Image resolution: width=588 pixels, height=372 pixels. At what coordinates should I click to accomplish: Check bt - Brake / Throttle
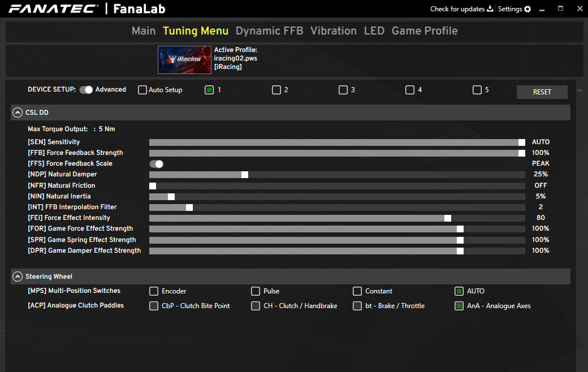[357, 306]
